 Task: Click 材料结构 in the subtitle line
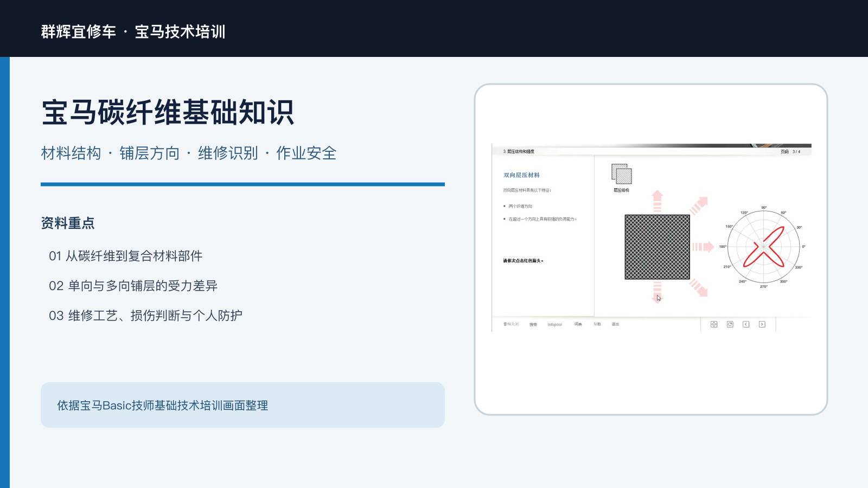pyautogui.click(x=71, y=153)
